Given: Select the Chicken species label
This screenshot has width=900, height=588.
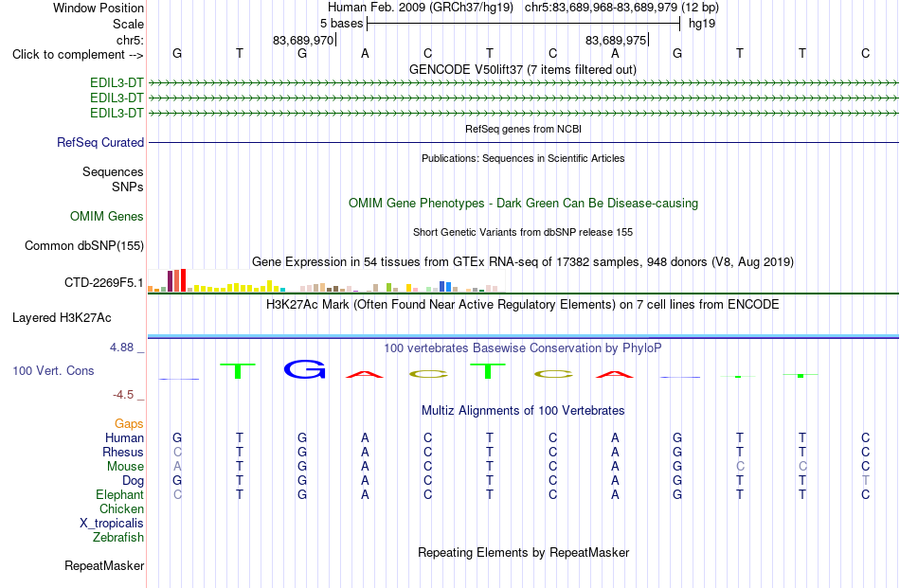Looking at the screenshot, I should click(121, 508).
